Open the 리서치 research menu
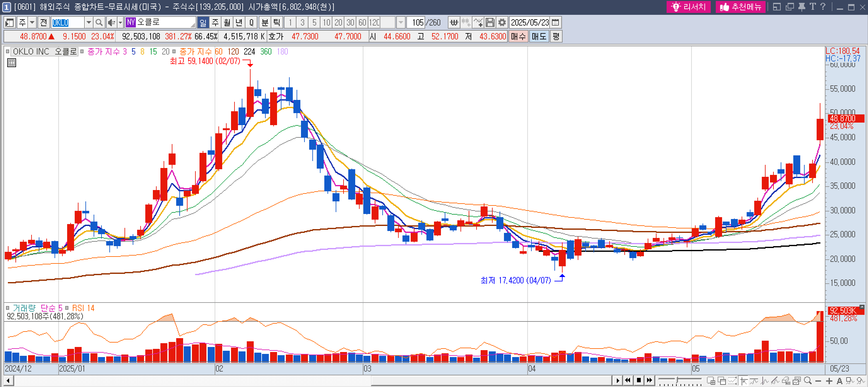This screenshot has height=387, width=868. [x=688, y=7]
